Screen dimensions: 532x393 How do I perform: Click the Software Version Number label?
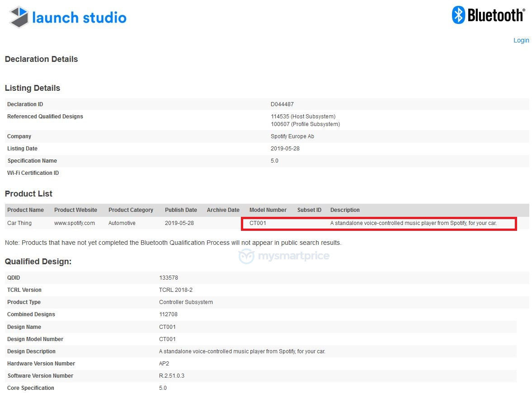click(40, 376)
